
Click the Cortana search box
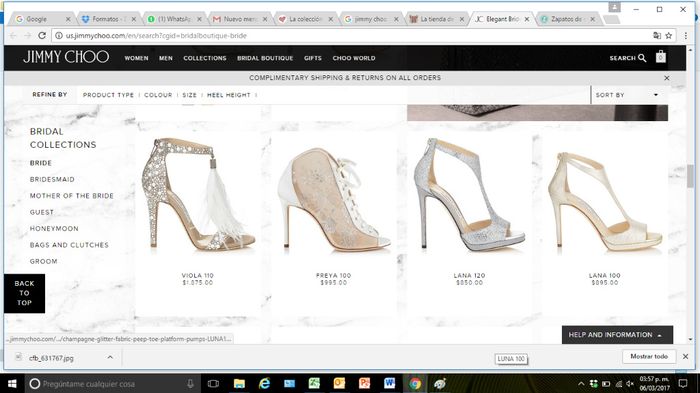112,384
